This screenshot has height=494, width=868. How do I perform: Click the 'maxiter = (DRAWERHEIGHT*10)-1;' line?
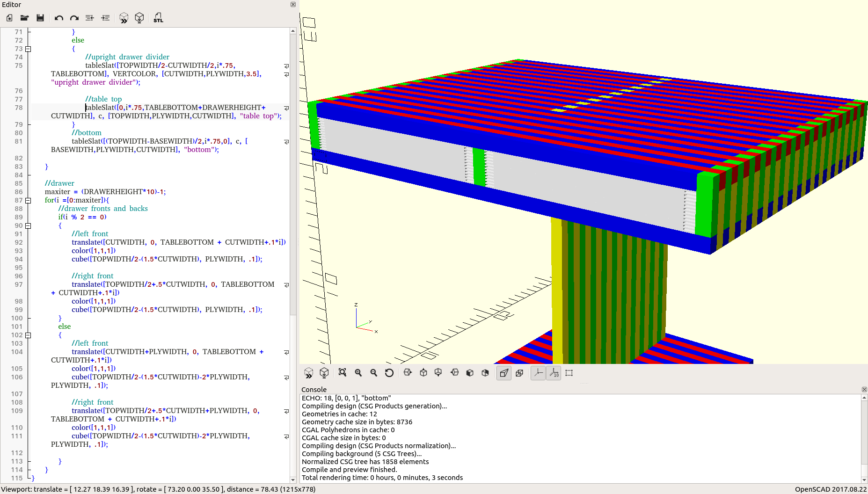click(x=105, y=192)
